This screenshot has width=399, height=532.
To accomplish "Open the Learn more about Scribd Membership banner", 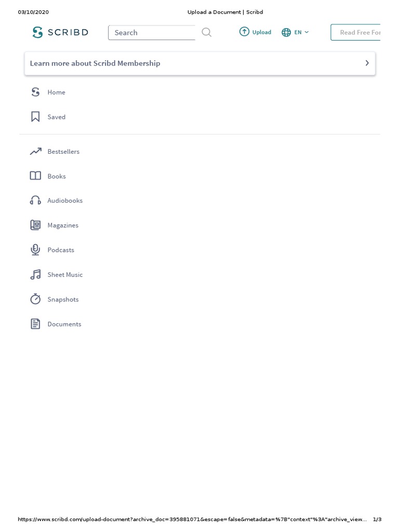I will 200,63.
